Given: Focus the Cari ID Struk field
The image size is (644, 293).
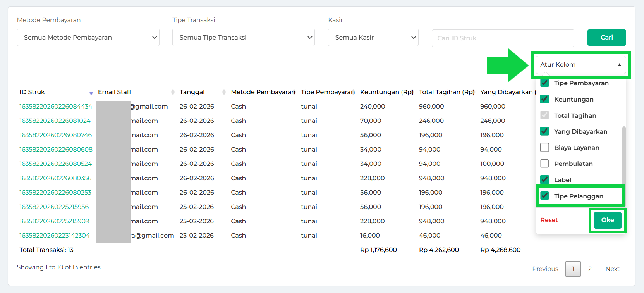Looking at the screenshot, I should [x=503, y=38].
